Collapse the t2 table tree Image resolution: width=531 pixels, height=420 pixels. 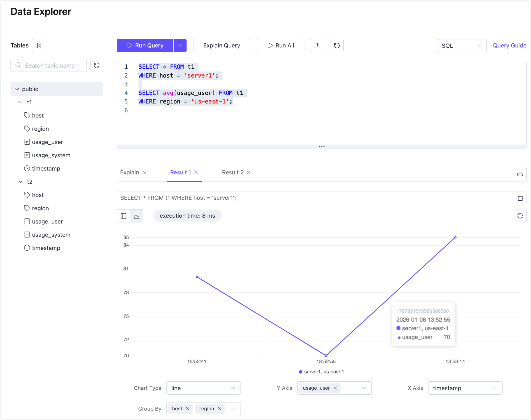[20, 182]
